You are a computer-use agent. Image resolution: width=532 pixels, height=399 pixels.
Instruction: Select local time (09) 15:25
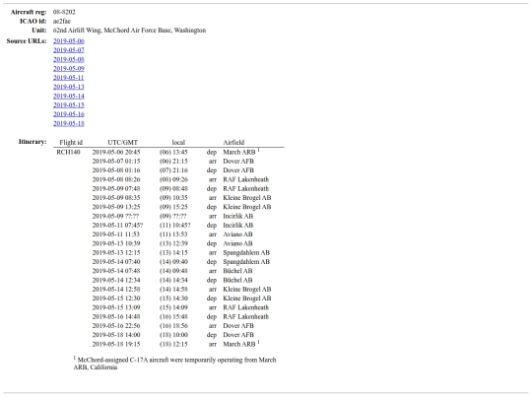coord(173,207)
